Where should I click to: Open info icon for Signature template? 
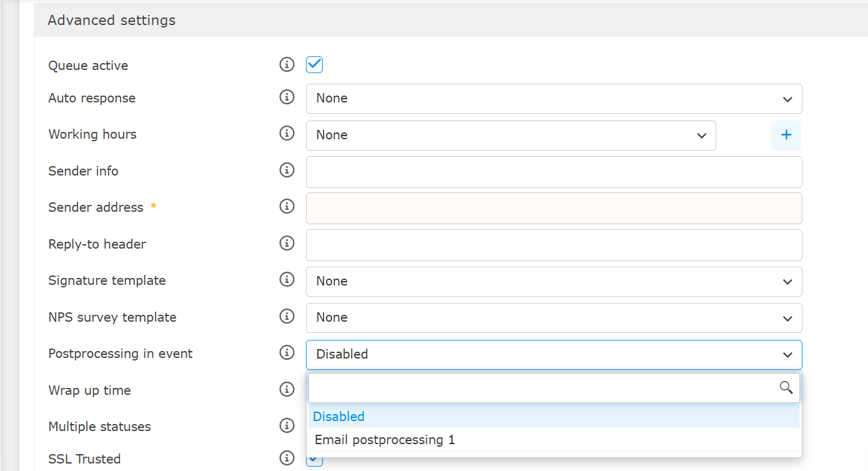click(x=287, y=279)
